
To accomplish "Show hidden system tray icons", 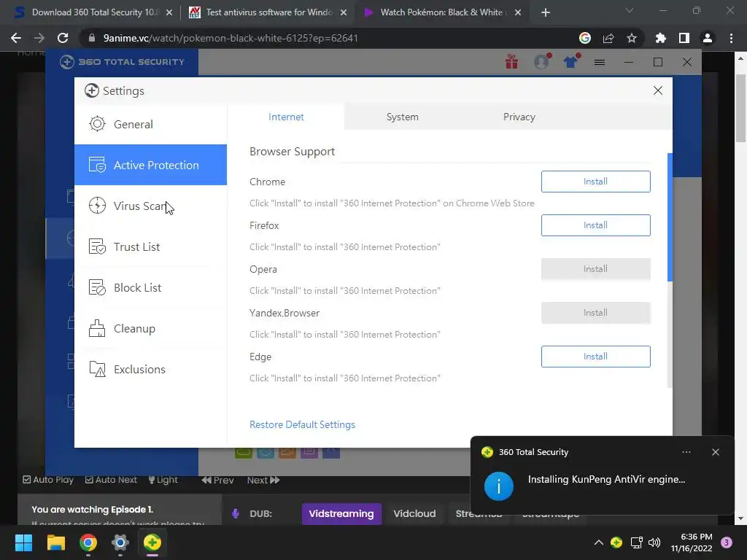I will tap(599, 542).
